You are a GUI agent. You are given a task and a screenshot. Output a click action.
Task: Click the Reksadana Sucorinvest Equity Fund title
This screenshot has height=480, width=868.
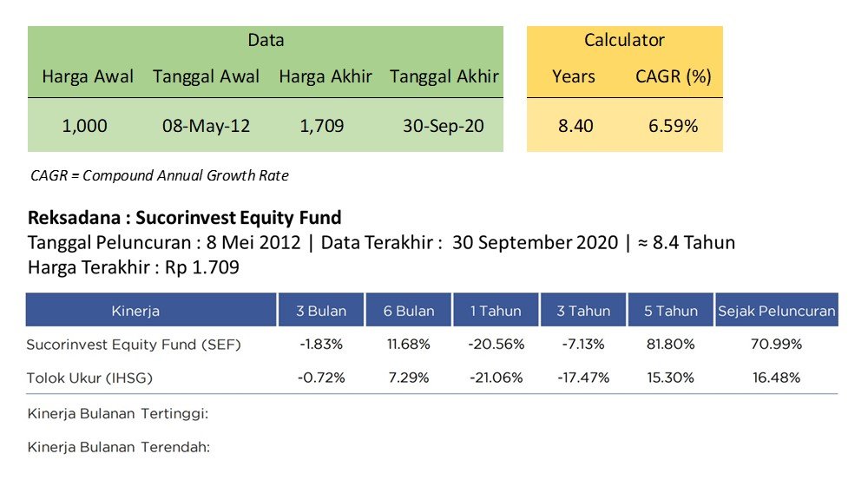(184, 217)
